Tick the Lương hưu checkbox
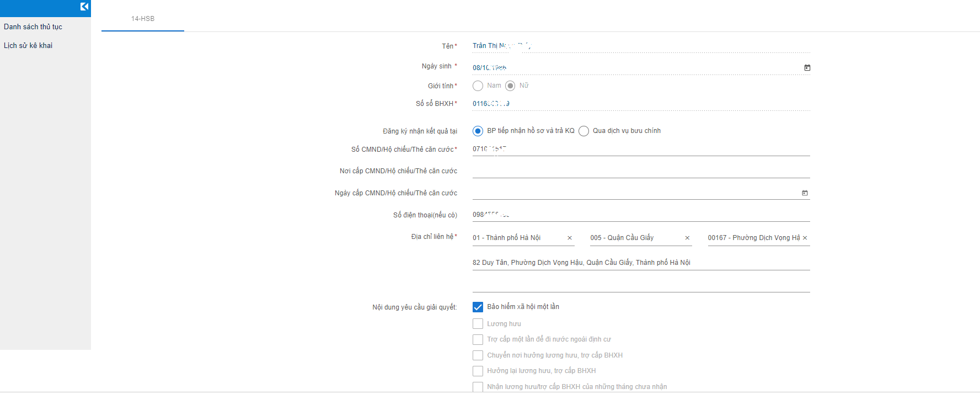This screenshot has height=394, width=980. pyautogui.click(x=478, y=324)
